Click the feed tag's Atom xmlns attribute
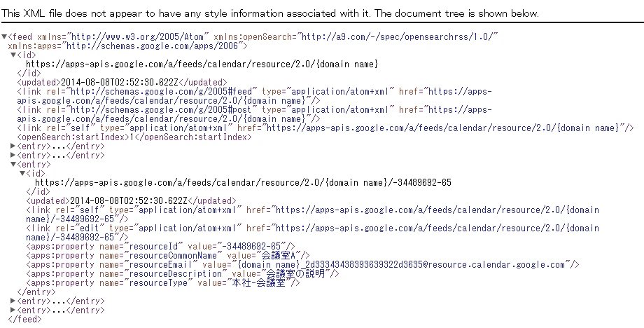Image resolution: width=644 pixels, height=328 pixels. pos(123,36)
